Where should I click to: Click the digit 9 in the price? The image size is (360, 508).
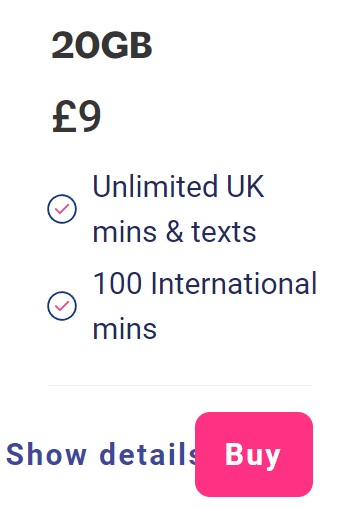[89, 117]
